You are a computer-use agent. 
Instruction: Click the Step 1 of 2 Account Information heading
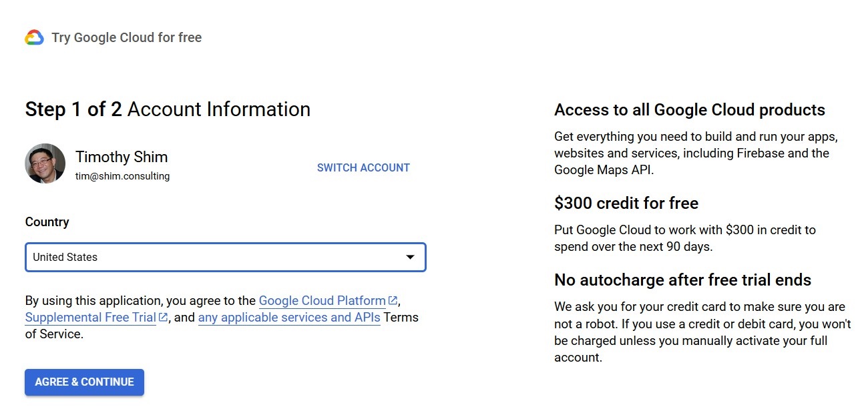(168, 109)
